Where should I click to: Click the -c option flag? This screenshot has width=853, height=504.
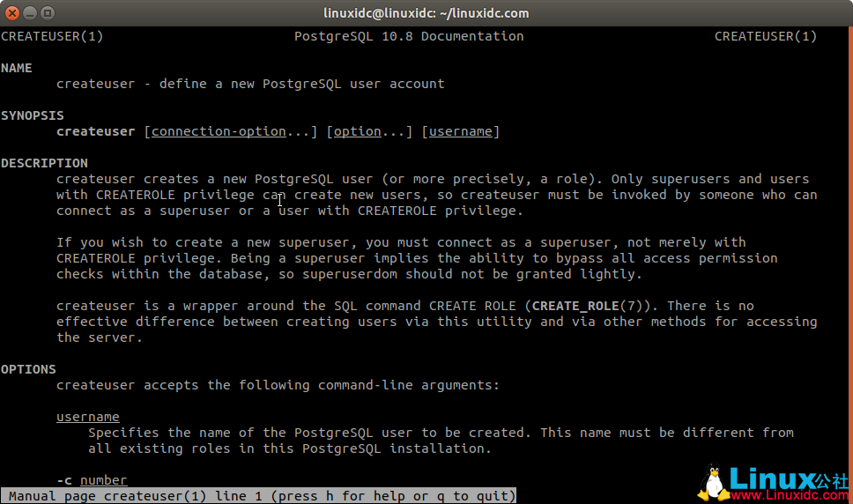click(64, 480)
